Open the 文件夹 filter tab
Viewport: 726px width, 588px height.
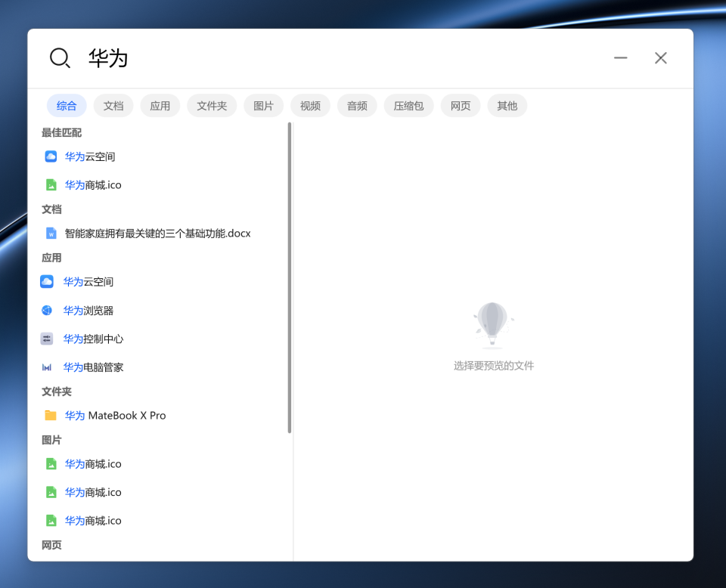pos(212,106)
